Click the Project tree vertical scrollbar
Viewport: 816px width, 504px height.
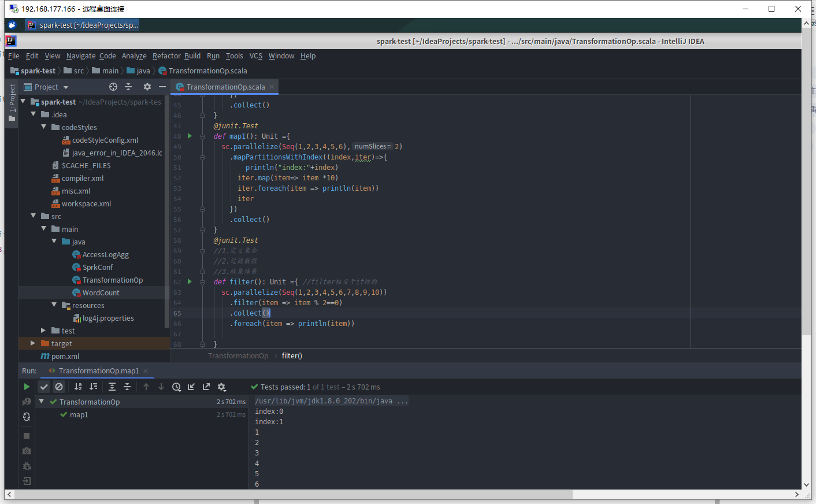(x=167, y=211)
